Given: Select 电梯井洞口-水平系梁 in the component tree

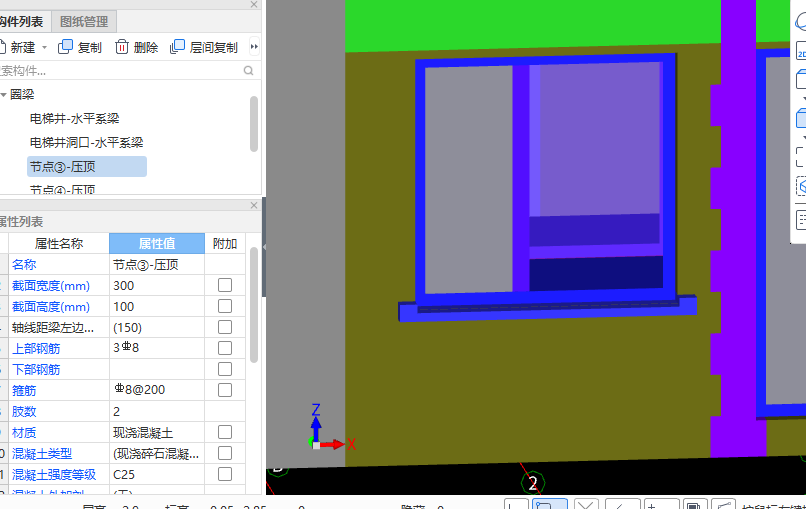Looking at the screenshot, I should (x=86, y=142).
